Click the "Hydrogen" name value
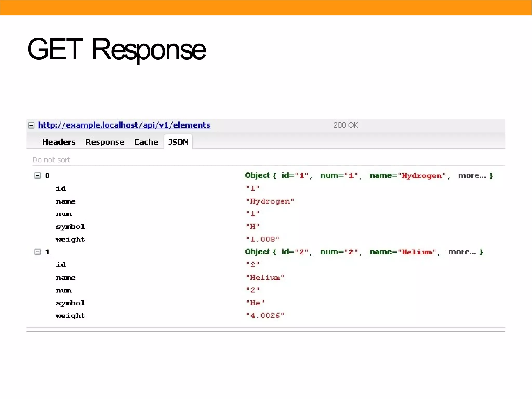The width and height of the screenshot is (532, 399). [270, 201]
